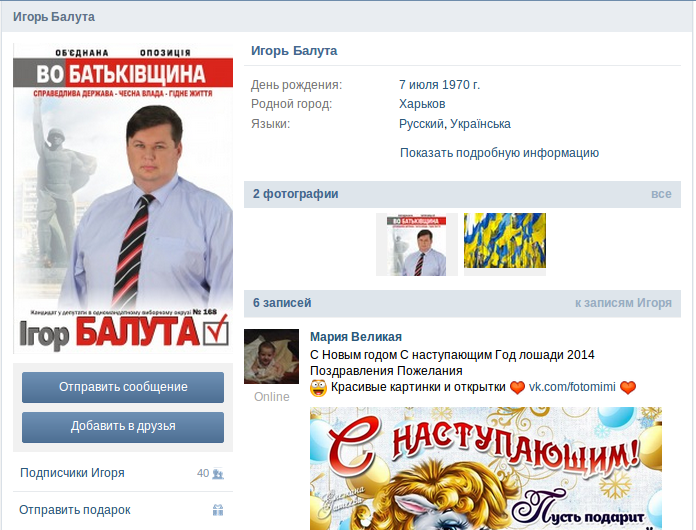The width and height of the screenshot is (696, 530).
Task: Open the large profile photo of Игорь Балута
Action: pyautogui.click(x=123, y=198)
